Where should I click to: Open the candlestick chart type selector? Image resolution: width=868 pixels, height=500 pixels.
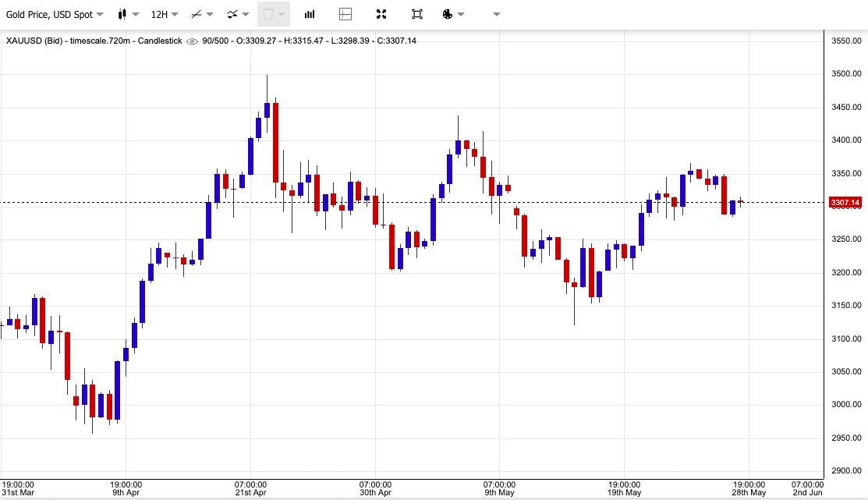(129, 14)
